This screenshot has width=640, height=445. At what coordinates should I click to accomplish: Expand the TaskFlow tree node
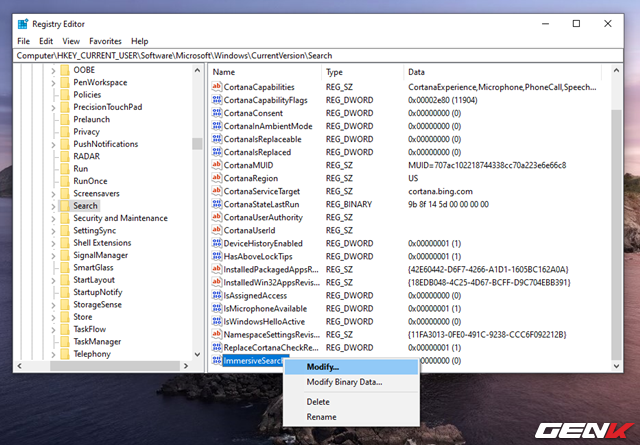pyautogui.click(x=53, y=330)
